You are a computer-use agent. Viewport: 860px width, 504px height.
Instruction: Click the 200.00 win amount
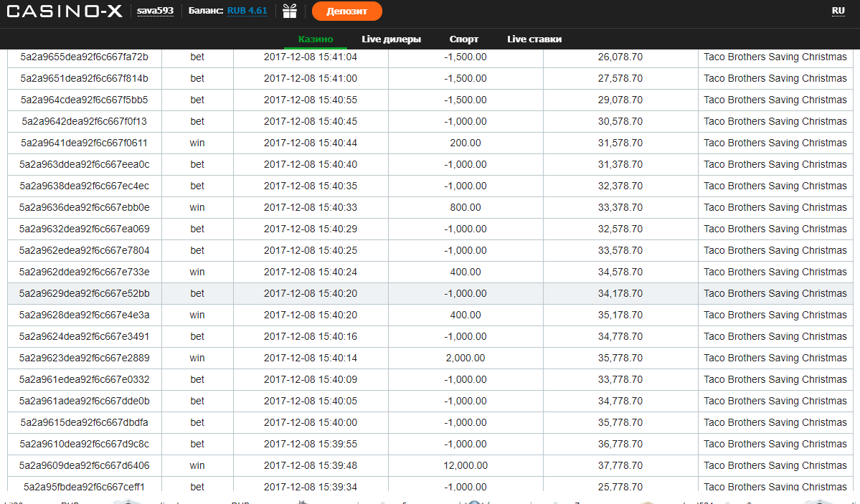466,143
